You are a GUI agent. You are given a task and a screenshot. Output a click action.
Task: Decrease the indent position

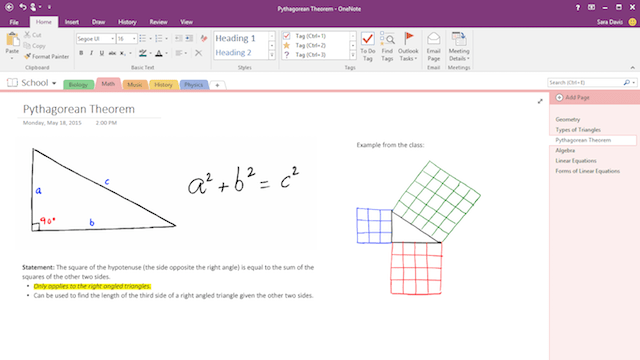(179, 38)
